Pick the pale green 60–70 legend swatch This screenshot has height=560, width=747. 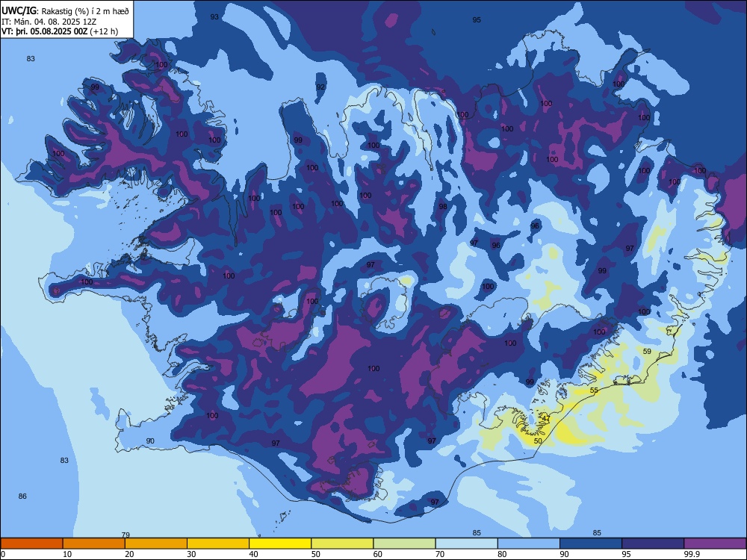(x=404, y=544)
